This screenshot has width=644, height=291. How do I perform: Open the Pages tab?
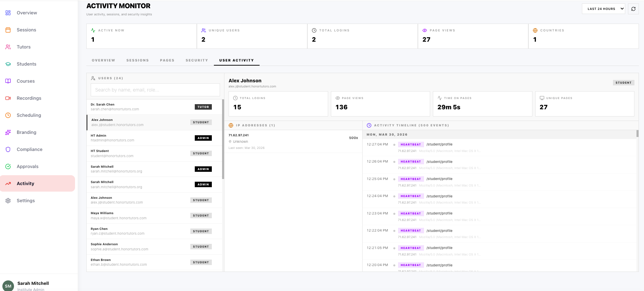point(167,60)
